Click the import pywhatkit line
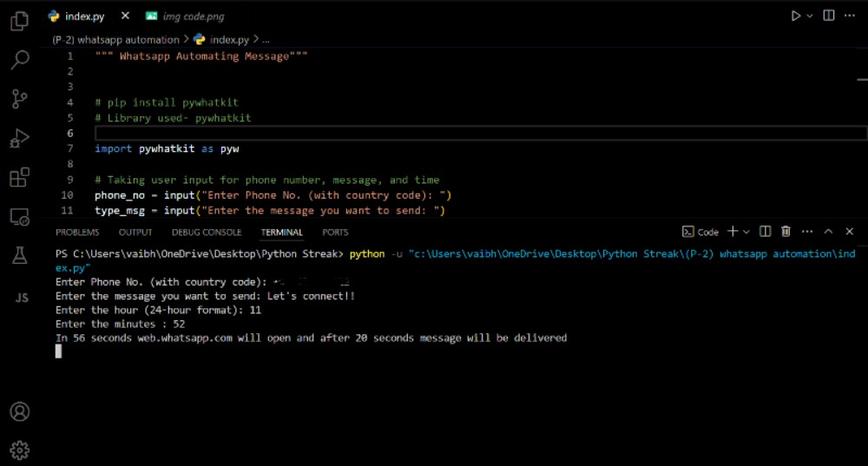Image resolution: width=868 pixels, height=466 pixels. tap(167, 149)
